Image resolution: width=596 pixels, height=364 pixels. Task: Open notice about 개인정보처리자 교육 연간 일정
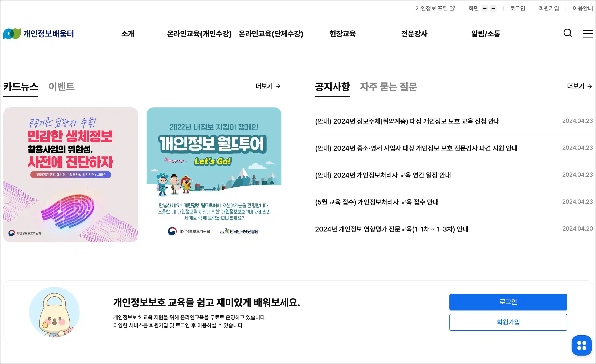(383, 175)
